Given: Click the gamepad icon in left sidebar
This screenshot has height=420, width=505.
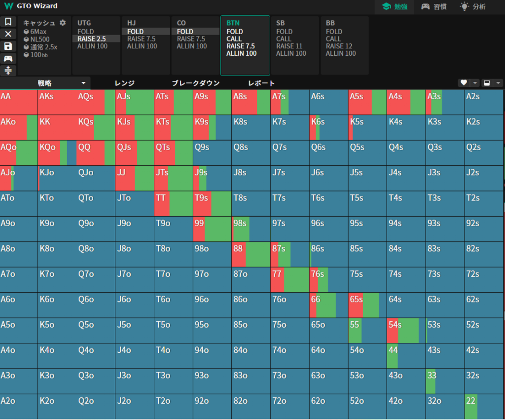Looking at the screenshot, I should point(8,58).
